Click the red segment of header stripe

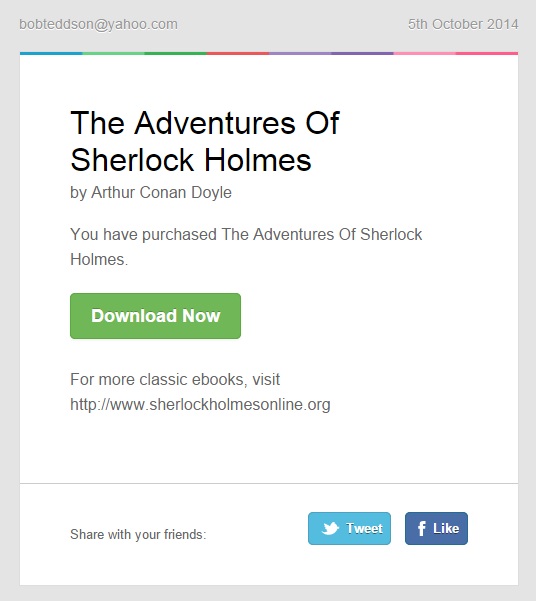coord(238,53)
